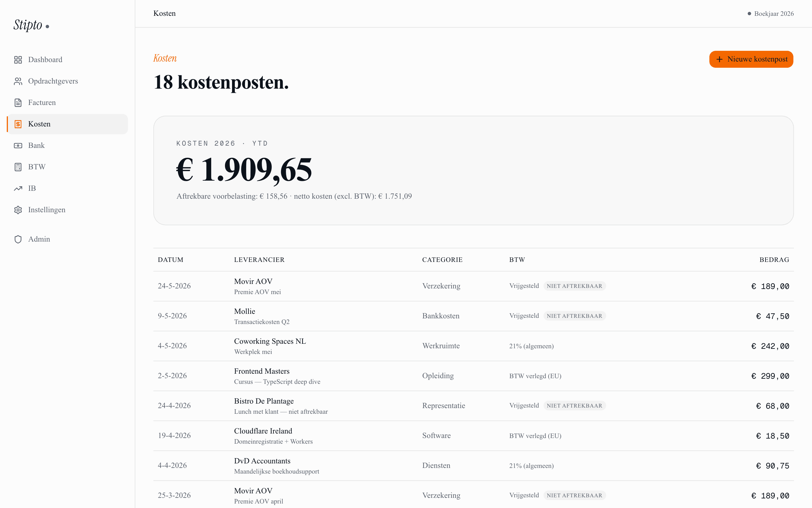Open Instellingen from sidebar
812x508 pixels.
(67, 210)
